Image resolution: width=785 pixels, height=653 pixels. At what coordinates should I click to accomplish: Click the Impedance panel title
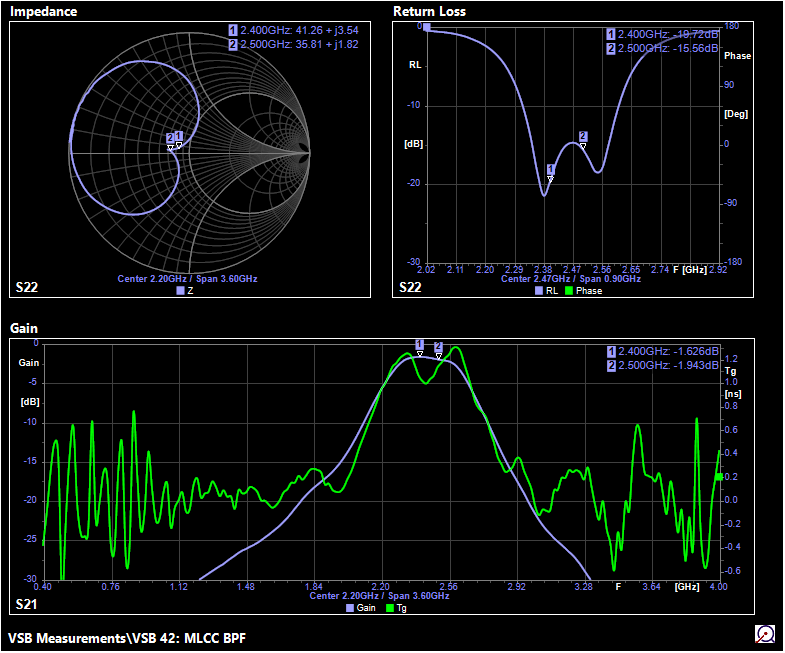point(43,11)
